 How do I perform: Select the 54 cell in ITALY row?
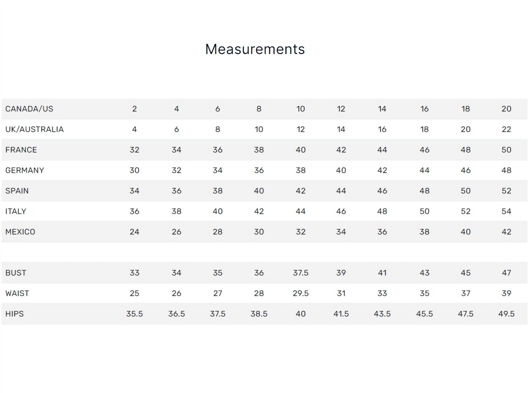click(x=506, y=211)
